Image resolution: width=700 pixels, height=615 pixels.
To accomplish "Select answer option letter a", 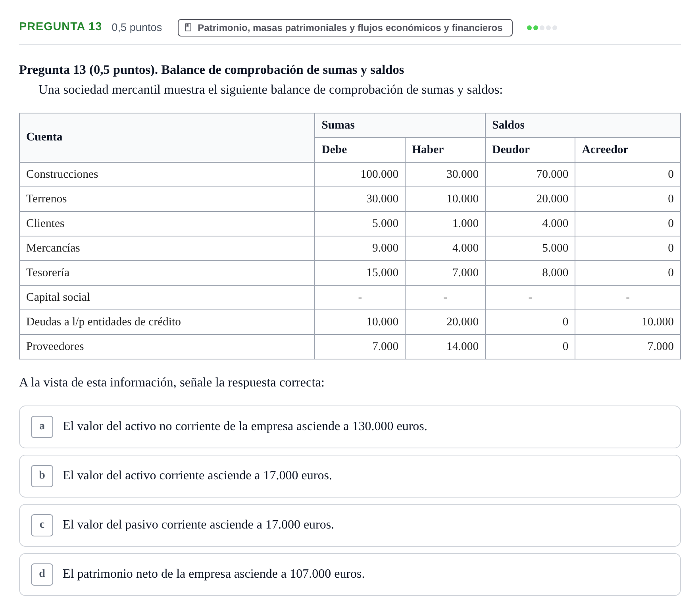I will coord(42,427).
